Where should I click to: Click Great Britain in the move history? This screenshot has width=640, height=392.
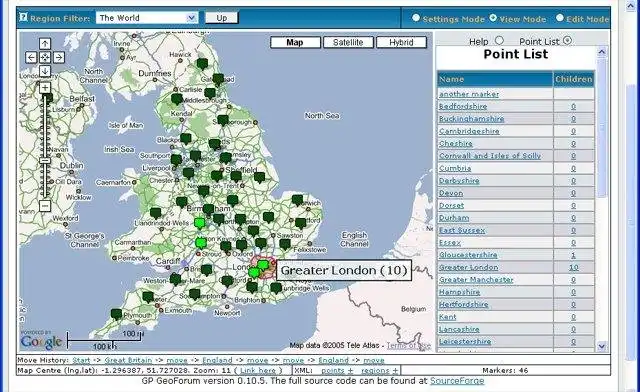(128, 360)
